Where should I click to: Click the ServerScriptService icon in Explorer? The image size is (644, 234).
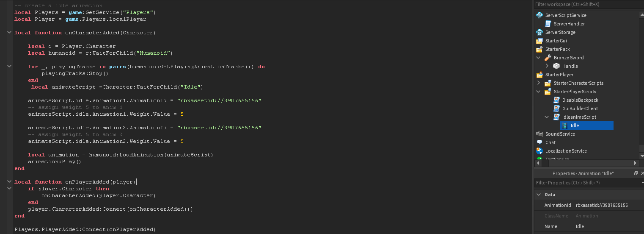pyautogui.click(x=539, y=15)
